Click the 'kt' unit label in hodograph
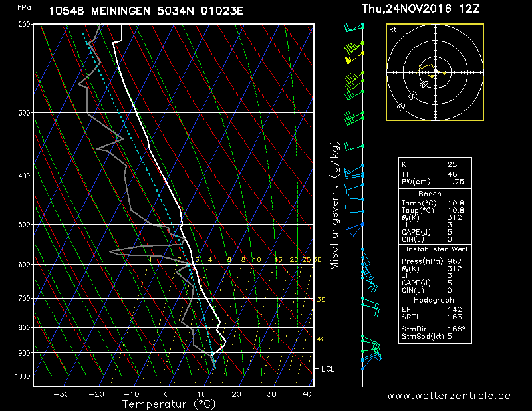Viewport: 532px width, 411px height. 393,30
